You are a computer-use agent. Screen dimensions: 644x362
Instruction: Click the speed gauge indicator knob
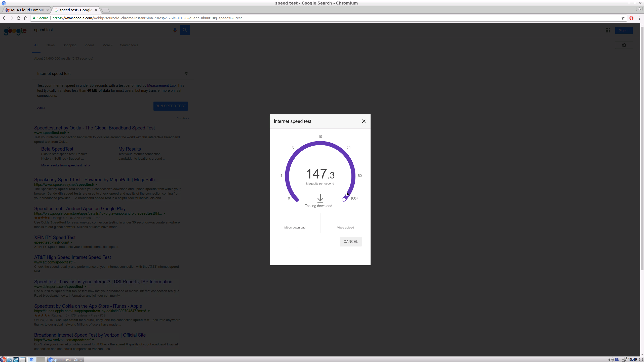pyautogui.click(x=344, y=200)
